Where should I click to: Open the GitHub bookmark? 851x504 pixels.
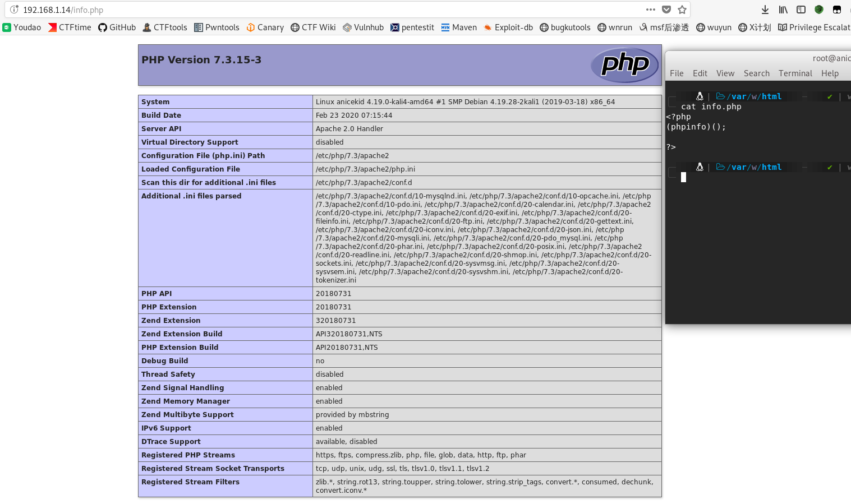(x=117, y=27)
